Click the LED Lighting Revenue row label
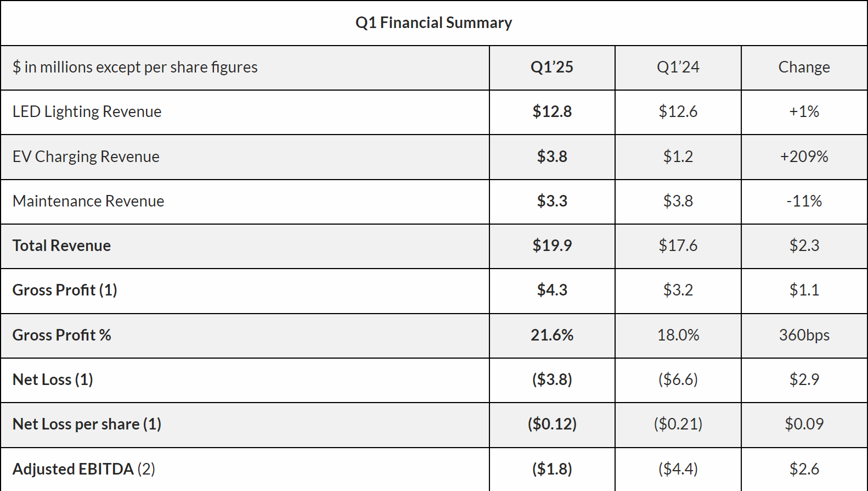Screen dimensions: 868x491 click(x=87, y=111)
